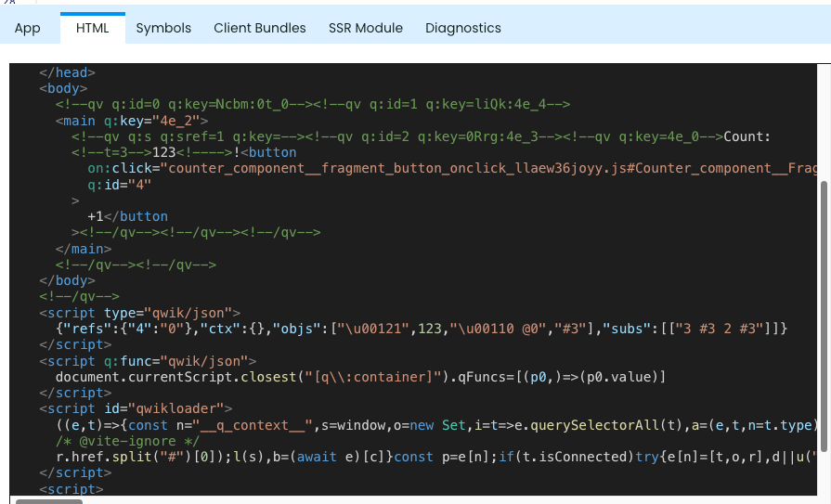Image resolution: width=831 pixels, height=504 pixels.
Task: Click the closing </head> tag
Action: (67, 72)
